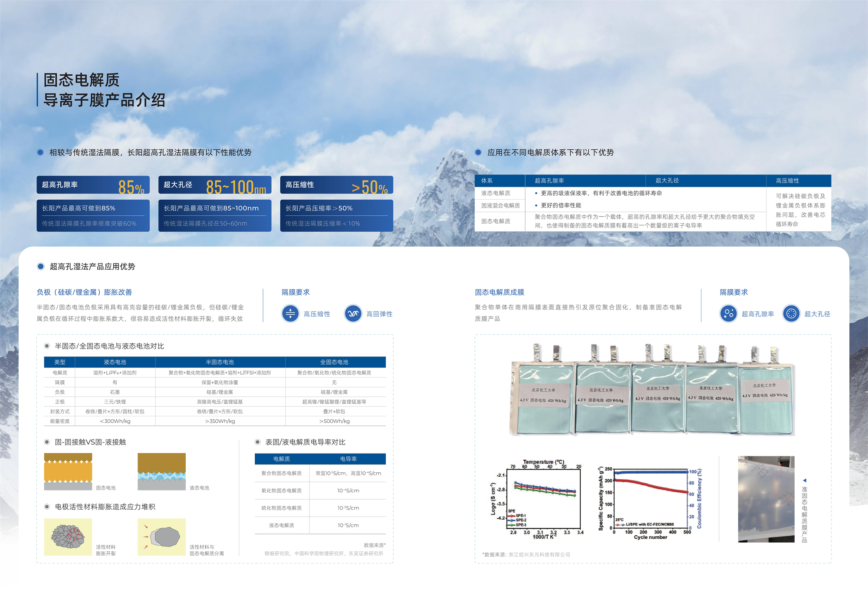Select the 表固/液电解质电导率对比 radio bullet

click(257, 442)
